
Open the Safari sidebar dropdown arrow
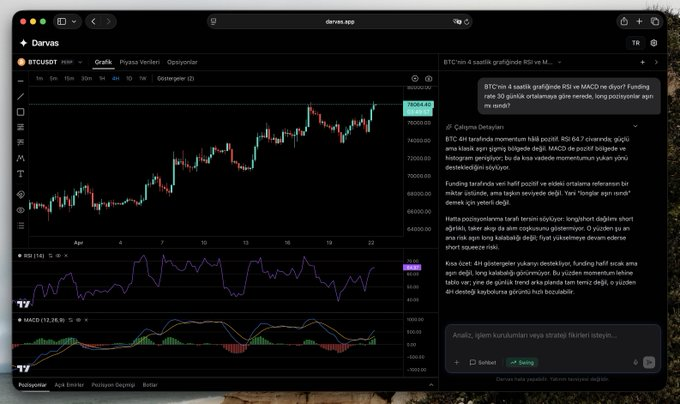pyautogui.click(x=74, y=21)
